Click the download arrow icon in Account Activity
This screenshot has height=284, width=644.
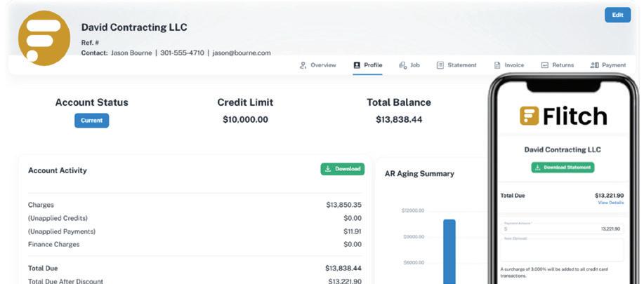328,169
